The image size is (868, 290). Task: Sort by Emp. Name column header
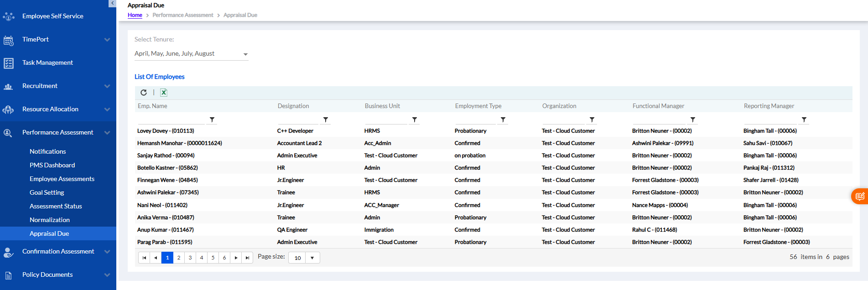click(x=152, y=106)
